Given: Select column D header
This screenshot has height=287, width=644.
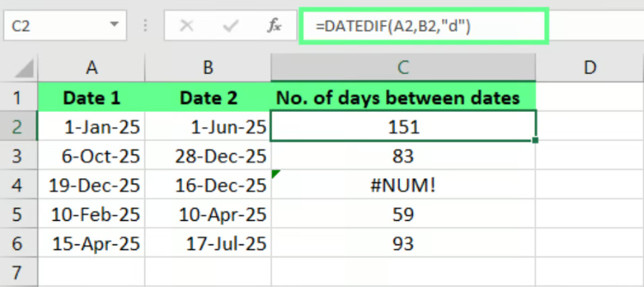Looking at the screenshot, I should coord(590,68).
